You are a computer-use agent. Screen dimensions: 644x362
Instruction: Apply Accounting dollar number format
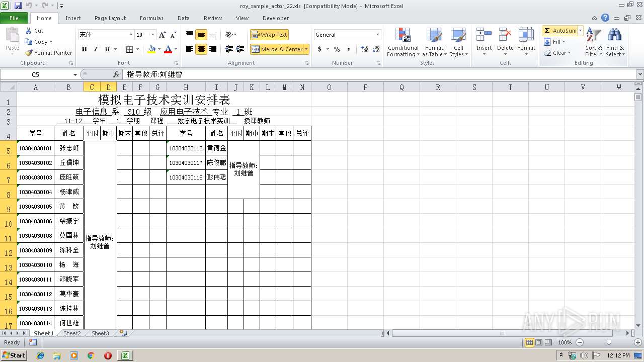319,49
